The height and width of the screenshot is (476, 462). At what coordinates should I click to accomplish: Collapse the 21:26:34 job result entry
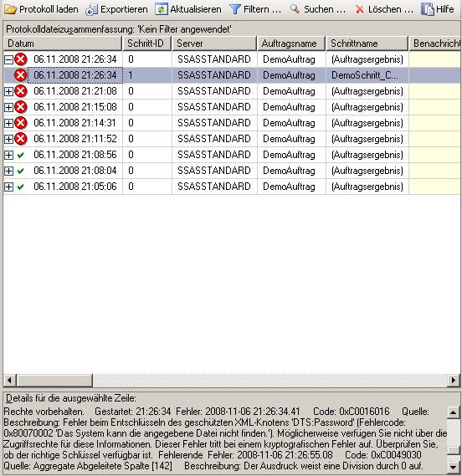point(8,59)
